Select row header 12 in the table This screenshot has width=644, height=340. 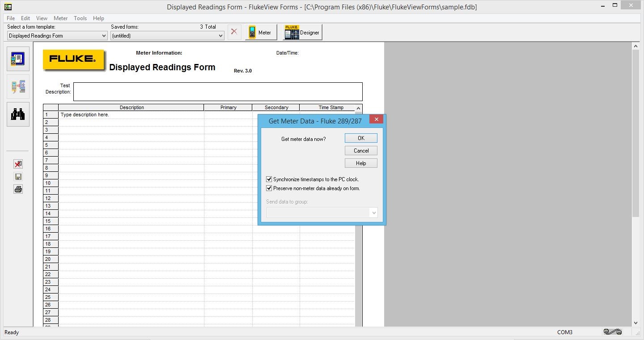(x=51, y=198)
